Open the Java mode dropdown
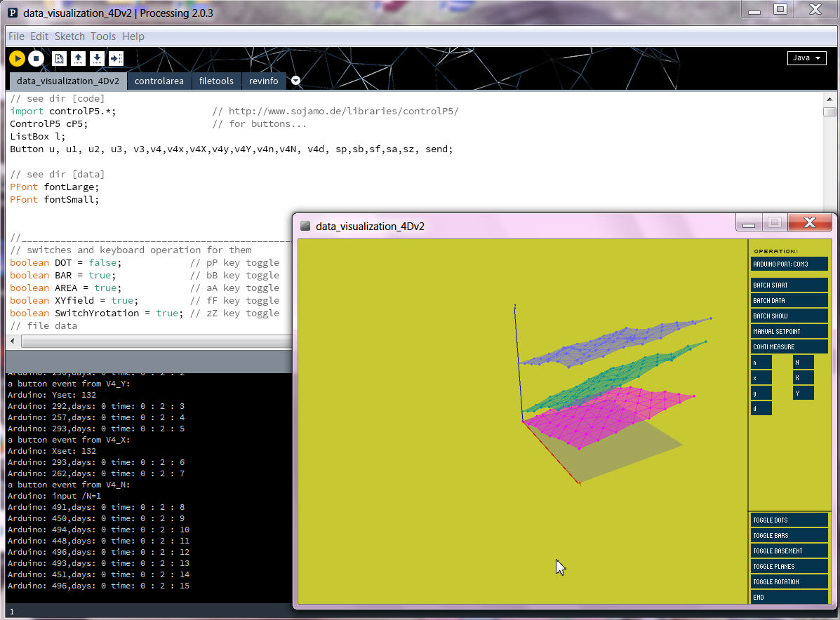840x620 pixels. (x=808, y=58)
